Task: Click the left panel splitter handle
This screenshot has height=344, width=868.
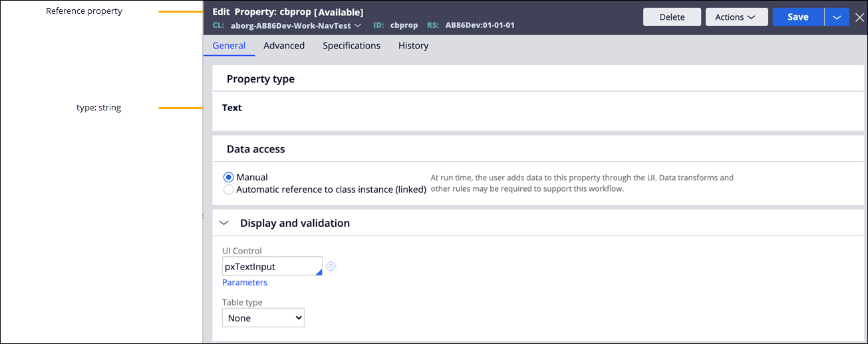Action: (x=202, y=216)
